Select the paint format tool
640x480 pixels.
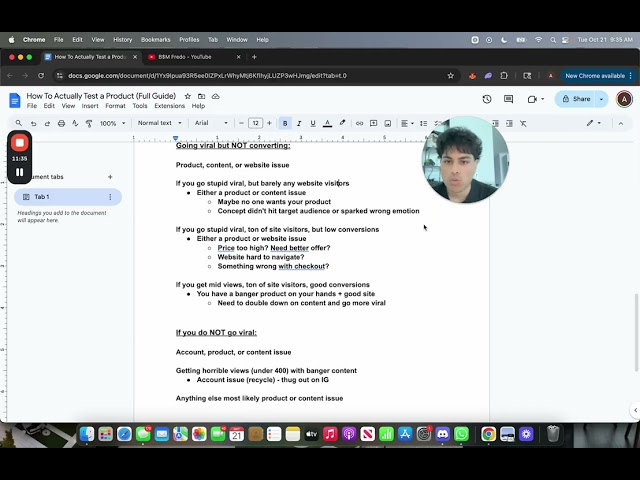click(89, 123)
